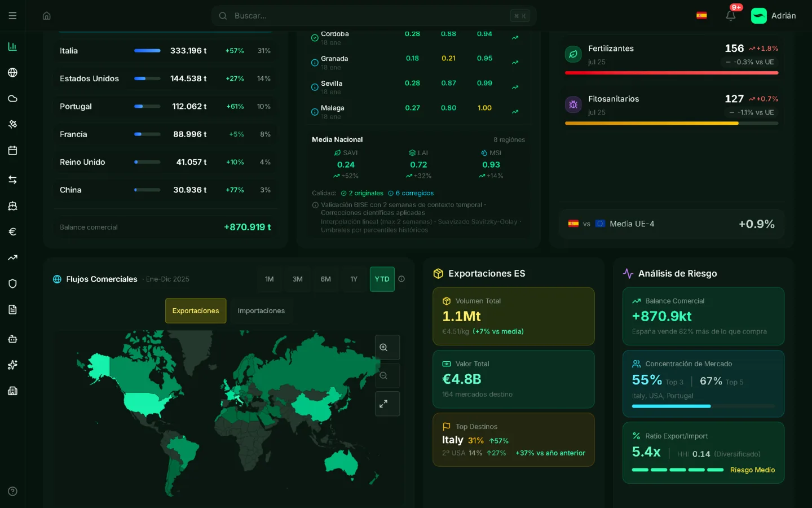Click the cloud weather icon in the sidebar
This screenshot has width=812, height=508.
pos(12,98)
